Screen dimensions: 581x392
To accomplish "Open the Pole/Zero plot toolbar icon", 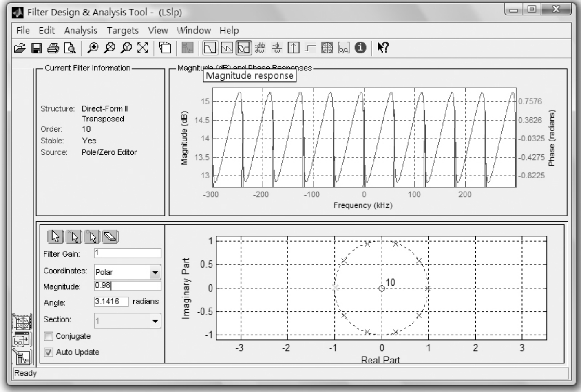I will pyautogui.click(x=327, y=48).
